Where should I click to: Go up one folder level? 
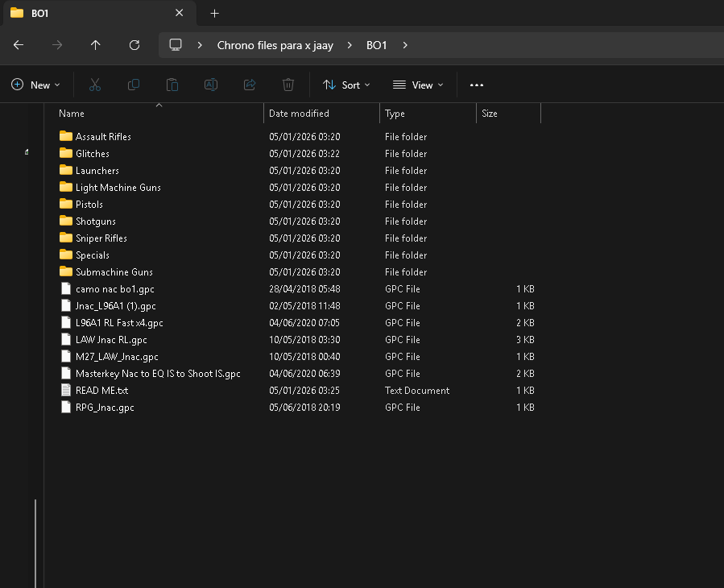coord(96,45)
